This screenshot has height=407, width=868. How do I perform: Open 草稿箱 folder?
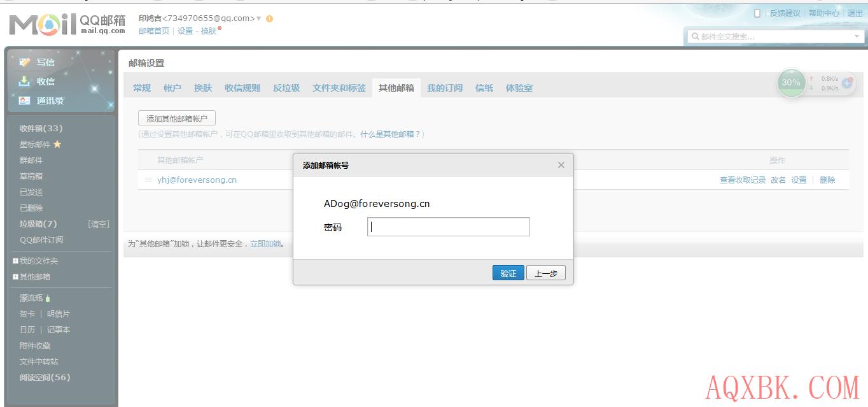[x=31, y=176]
